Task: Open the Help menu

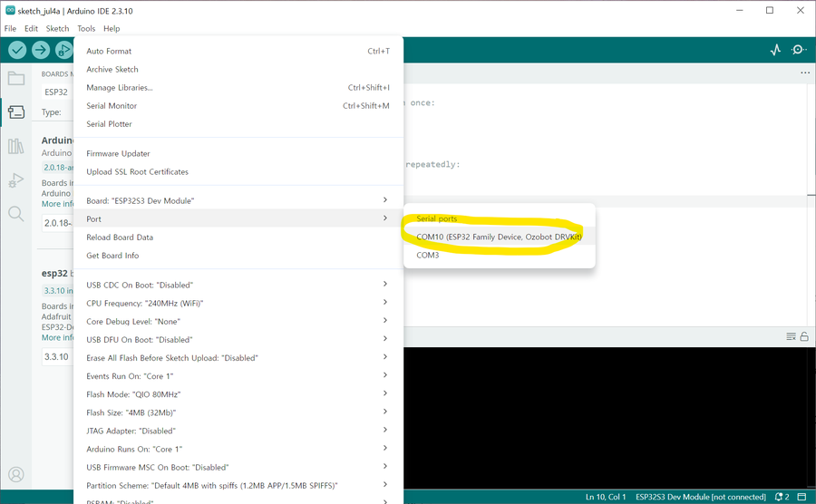Action: pyautogui.click(x=112, y=29)
